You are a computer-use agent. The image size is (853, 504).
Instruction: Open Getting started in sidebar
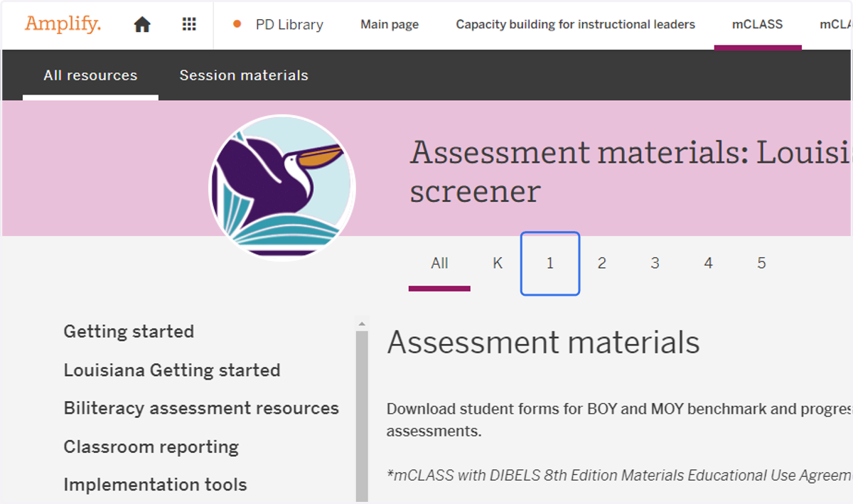click(x=129, y=332)
